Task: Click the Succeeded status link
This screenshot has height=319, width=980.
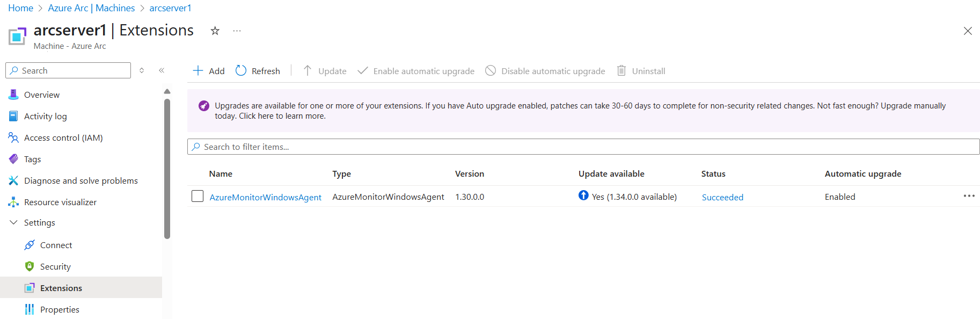Action: [x=722, y=197]
